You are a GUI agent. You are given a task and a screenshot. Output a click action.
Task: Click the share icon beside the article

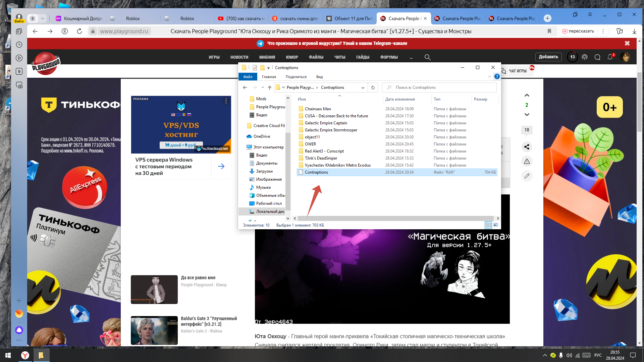(x=527, y=147)
